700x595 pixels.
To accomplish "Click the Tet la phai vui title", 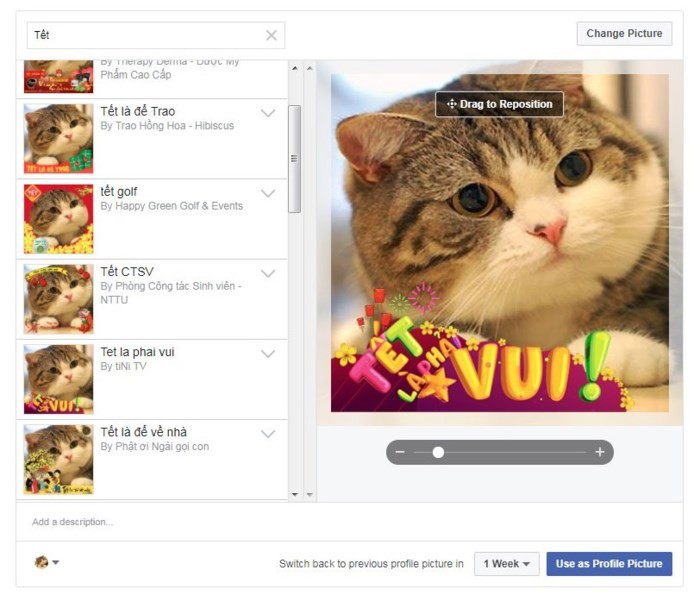I will click(x=137, y=352).
